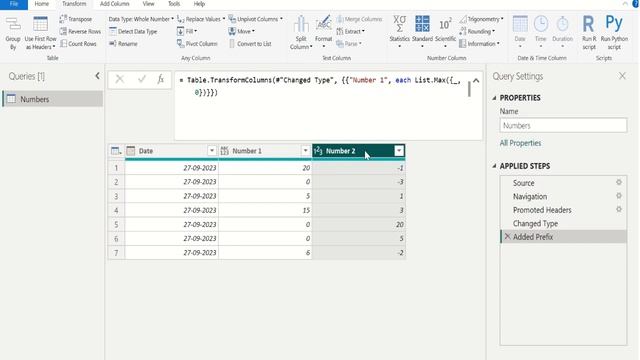Open settings gear for Promoted Headers

pos(619,209)
